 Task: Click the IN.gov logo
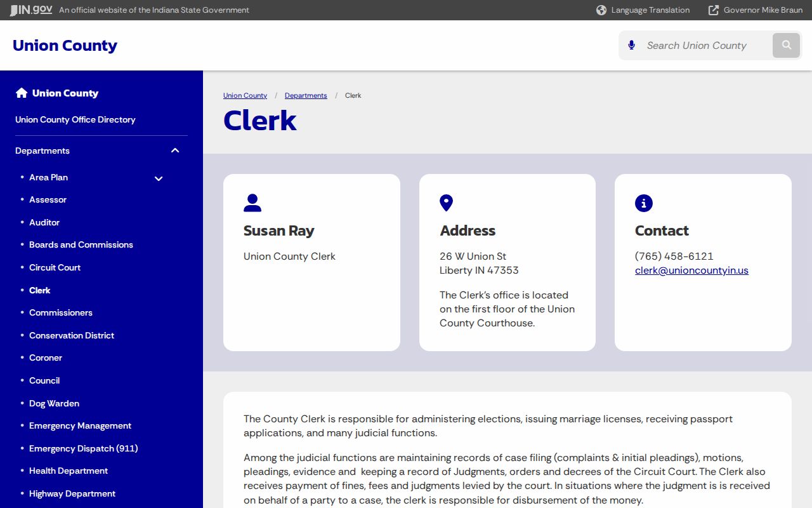click(30, 10)
